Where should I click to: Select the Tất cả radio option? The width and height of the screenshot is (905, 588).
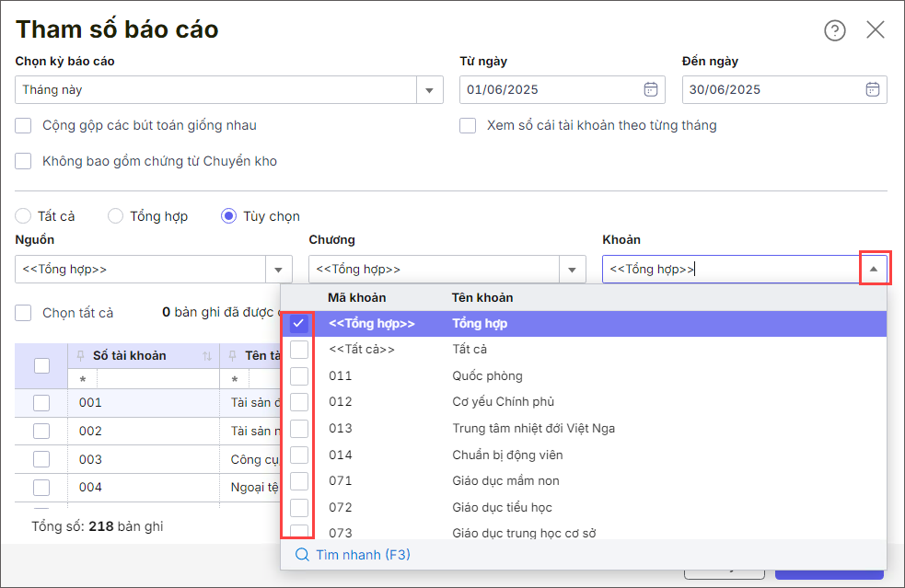23,216
